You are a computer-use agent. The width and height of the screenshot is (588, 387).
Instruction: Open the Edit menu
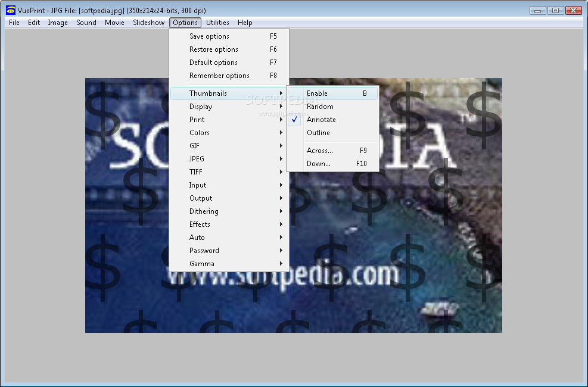(x=34, y=23)
